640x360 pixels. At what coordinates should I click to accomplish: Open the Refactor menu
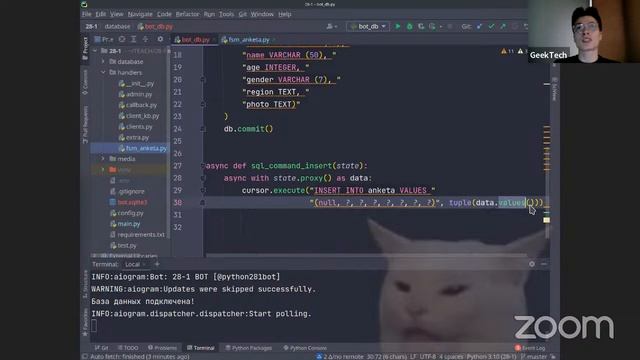[187, 14]
